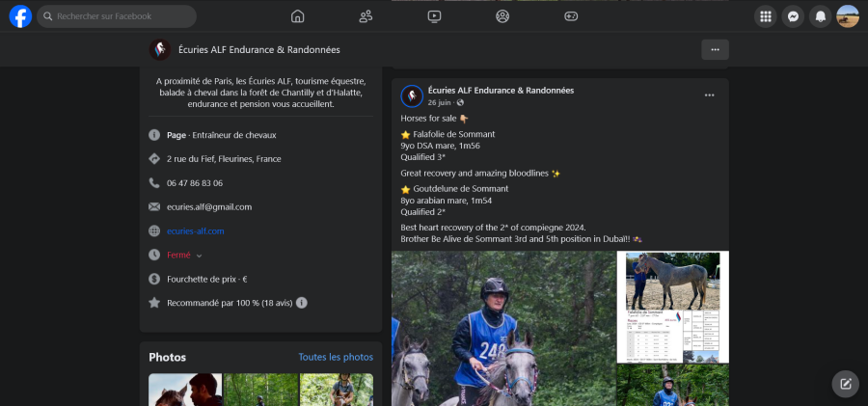Show notifications bell panel
The image size is (868, 406).
pos(821,16)
